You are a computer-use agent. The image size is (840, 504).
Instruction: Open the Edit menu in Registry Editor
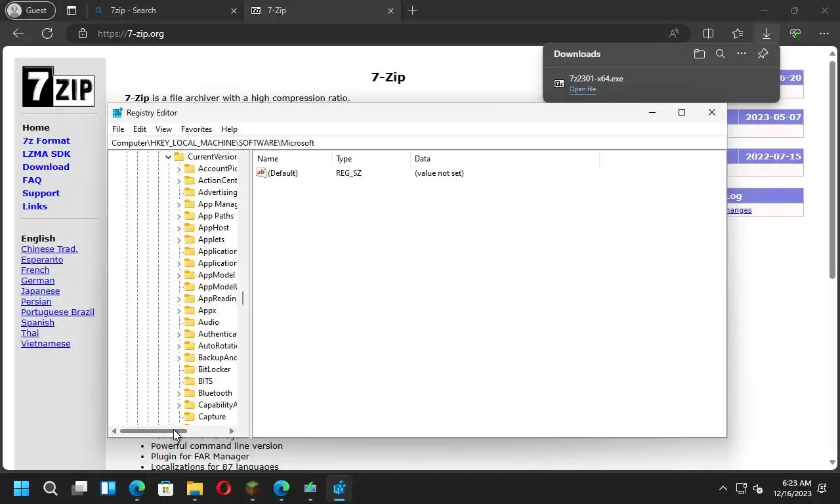[140, 129]
